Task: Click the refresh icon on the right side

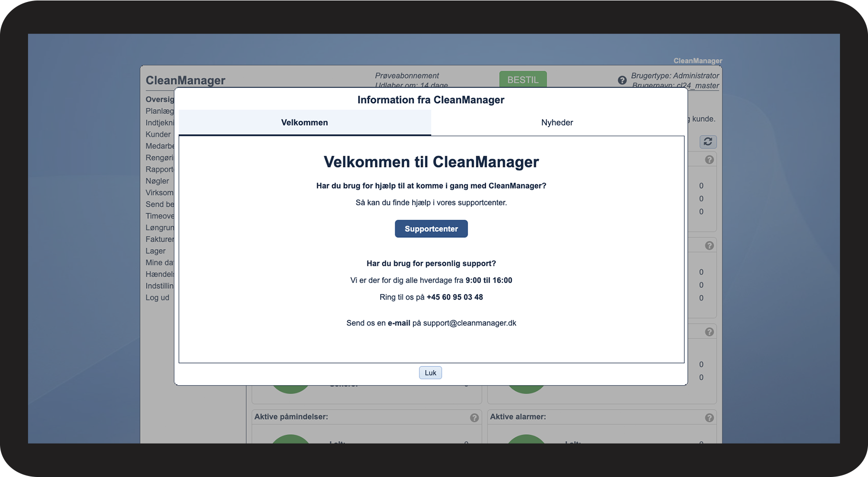Action: coord(708,141)
